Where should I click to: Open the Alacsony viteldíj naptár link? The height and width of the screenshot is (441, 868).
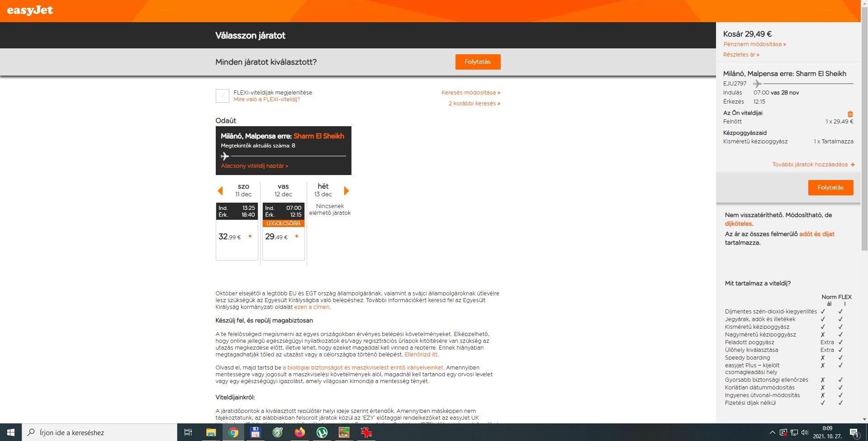255,166
